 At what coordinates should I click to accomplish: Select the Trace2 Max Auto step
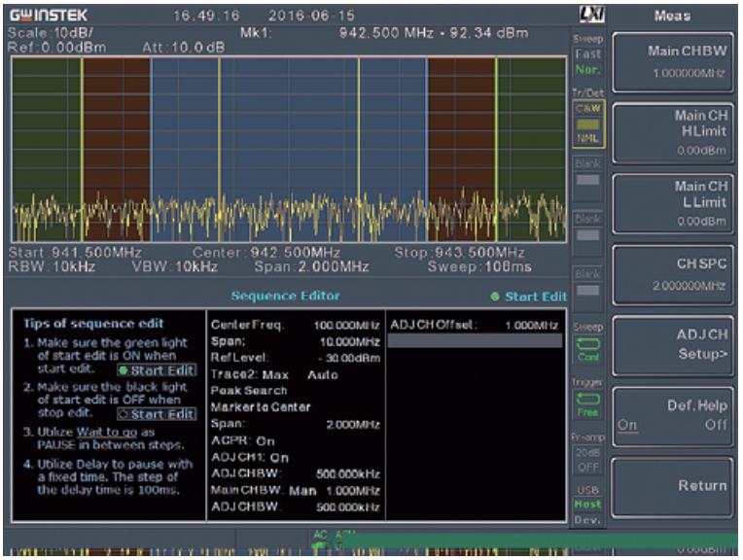point(274,374)
